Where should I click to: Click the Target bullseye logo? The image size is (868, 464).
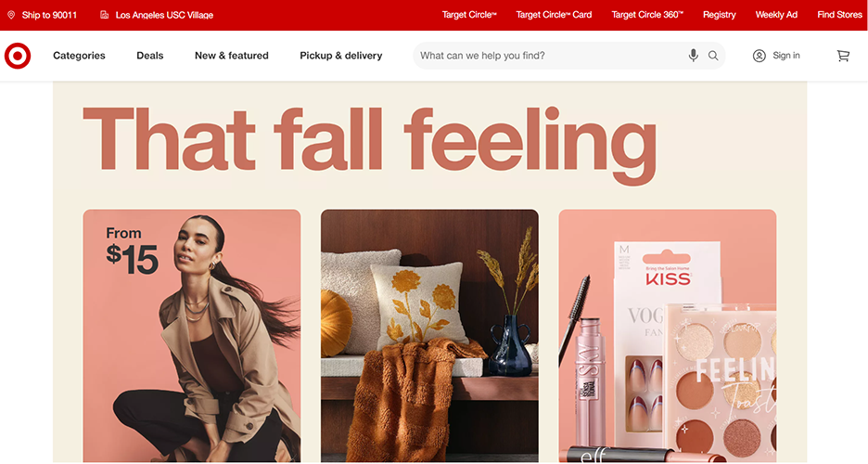tap(18, 56)
